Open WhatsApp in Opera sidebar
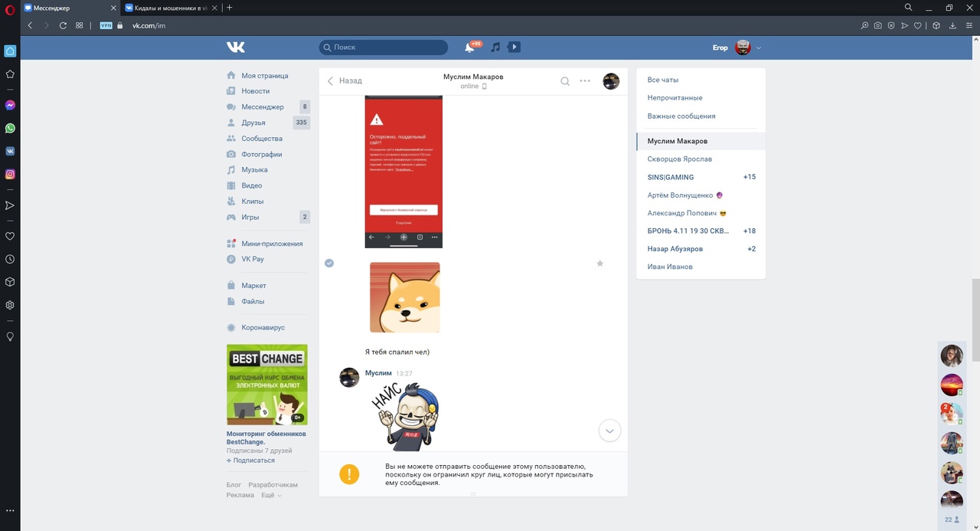This screenshot has width=980, height=531. coord(10,128)
